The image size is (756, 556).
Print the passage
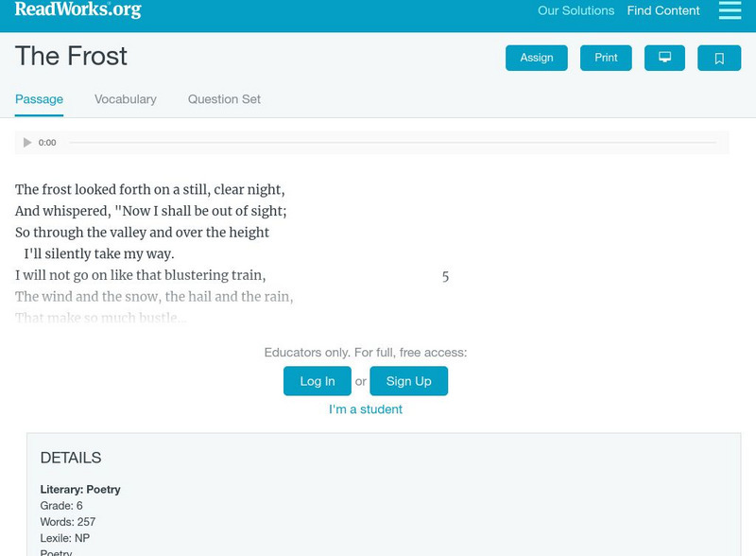click(x=606, y=58)
